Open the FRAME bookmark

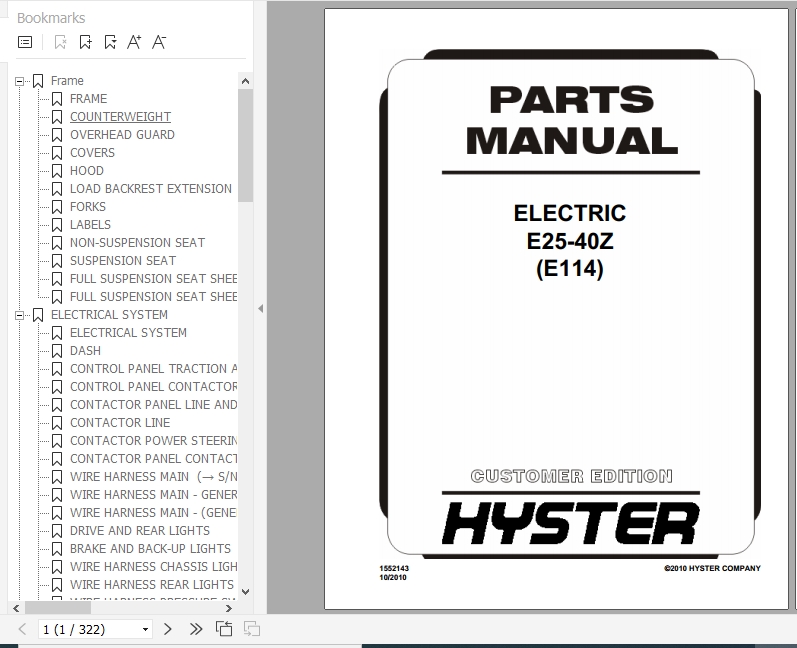[x=88, y=99]
